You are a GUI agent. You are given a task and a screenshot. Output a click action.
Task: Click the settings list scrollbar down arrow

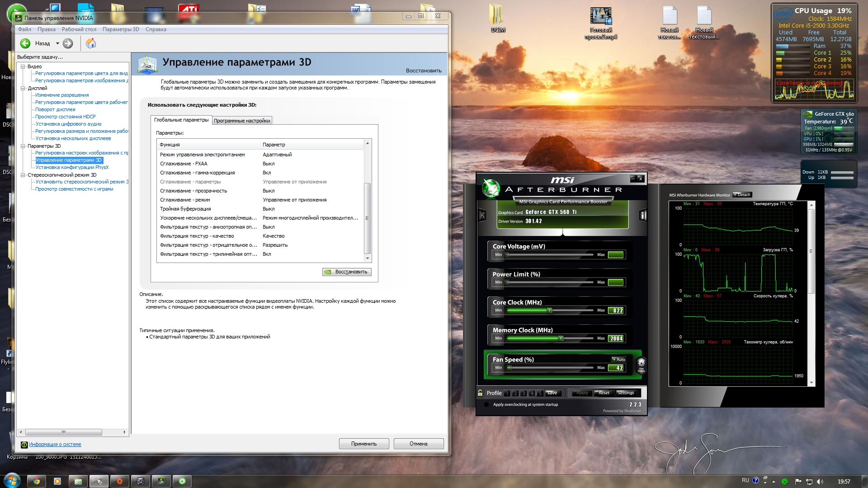point(368,258)
